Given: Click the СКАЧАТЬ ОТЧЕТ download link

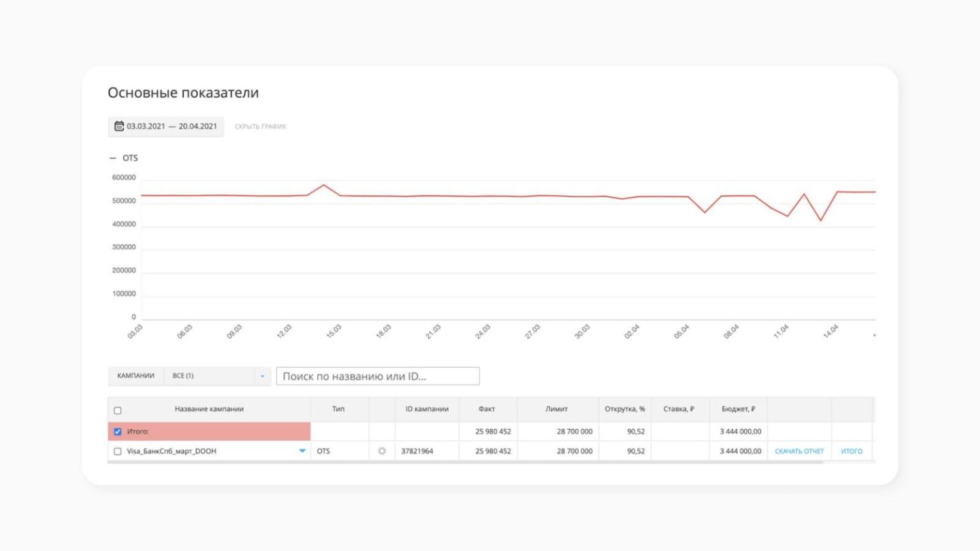Looking at the screenshot, I should [x=799, y=452].
